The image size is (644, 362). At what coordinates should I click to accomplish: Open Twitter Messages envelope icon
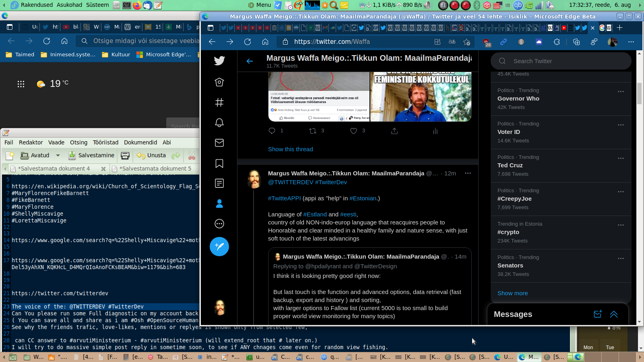pos(219,143)
